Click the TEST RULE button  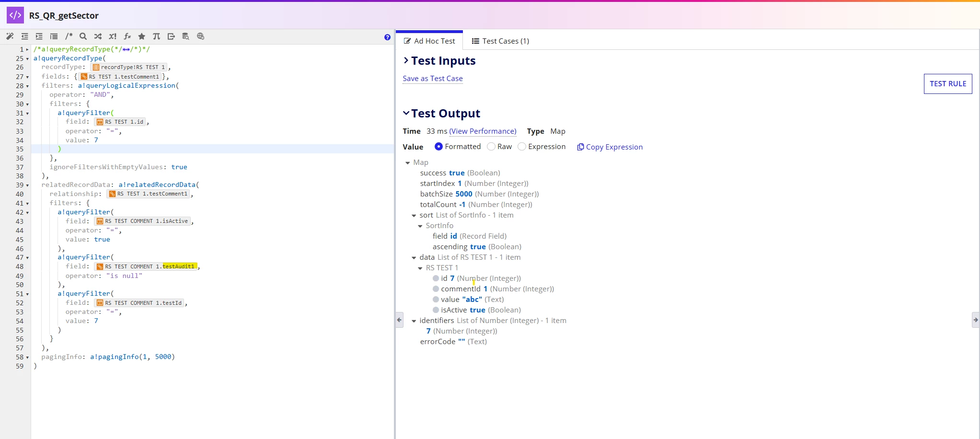pos(948,84)
